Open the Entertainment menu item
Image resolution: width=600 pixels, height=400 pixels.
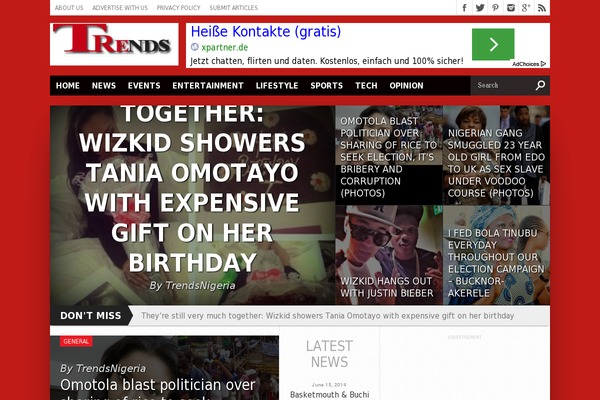(x=208, y=85)
